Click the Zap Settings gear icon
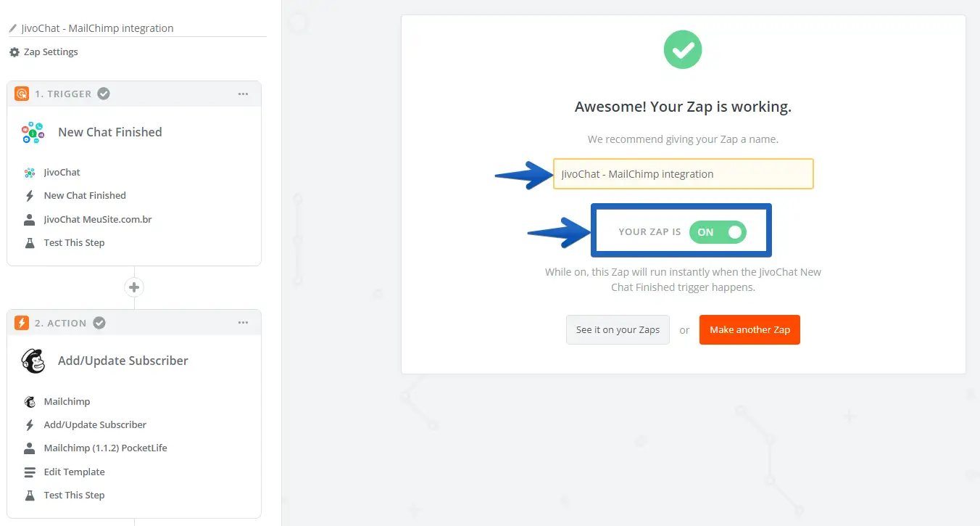This screenshot has height=526, width=980. (14, 52)
